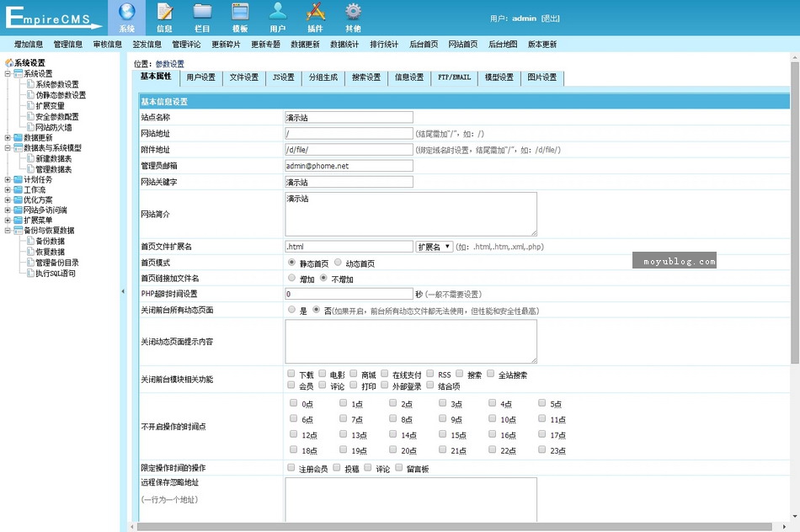Switch to the 搜索设置 tab
This screenshot has height=532, width=800.
tap(366, 77)
